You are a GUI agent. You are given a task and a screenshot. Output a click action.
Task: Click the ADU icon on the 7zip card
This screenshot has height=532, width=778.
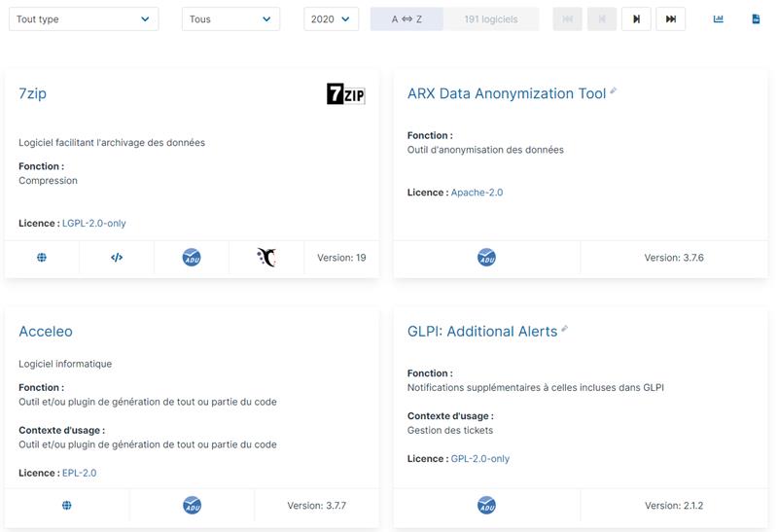(192, 257)
